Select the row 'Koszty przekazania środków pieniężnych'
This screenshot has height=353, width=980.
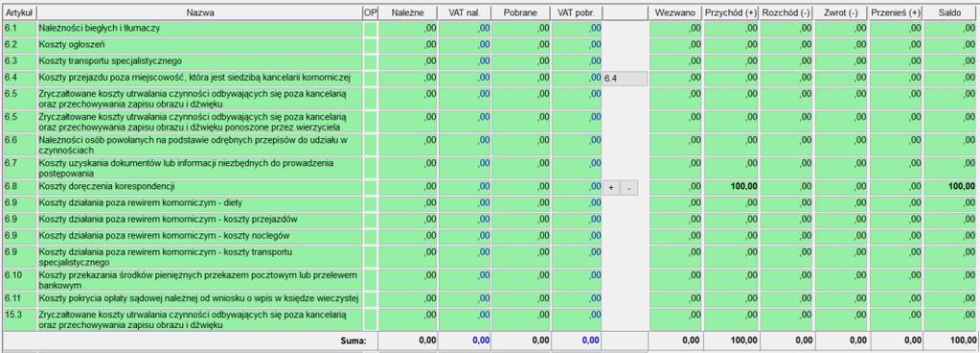tap(199, 280)
